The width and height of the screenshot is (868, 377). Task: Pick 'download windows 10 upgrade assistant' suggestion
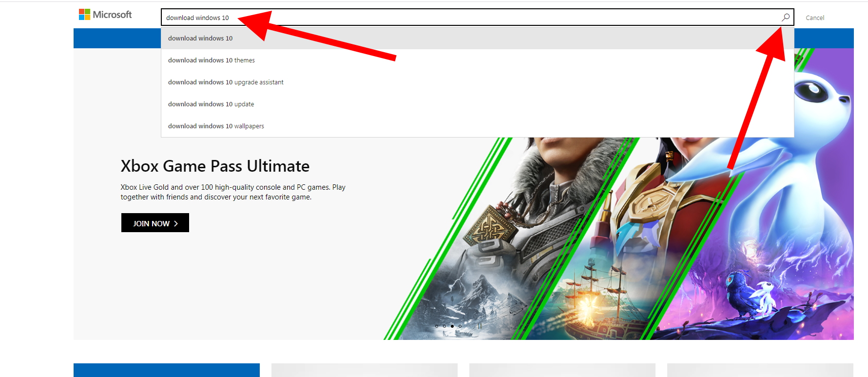[478, 82]
